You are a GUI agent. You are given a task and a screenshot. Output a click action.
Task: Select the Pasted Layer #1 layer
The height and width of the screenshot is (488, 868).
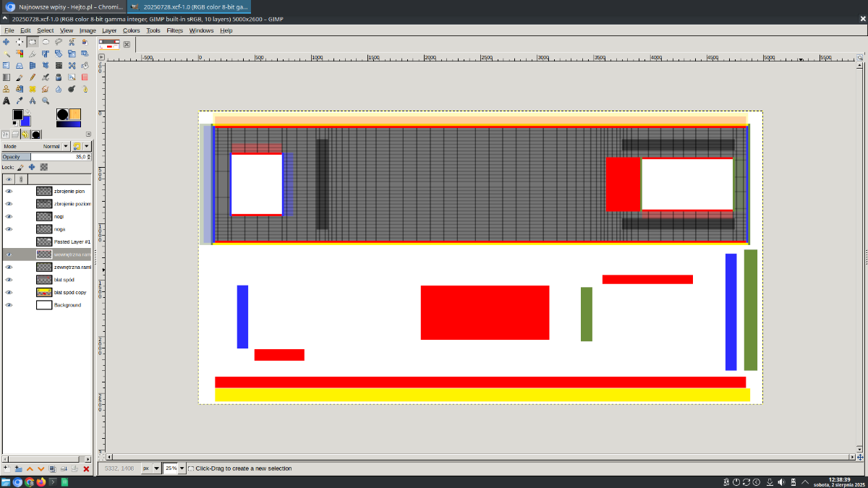72,241
